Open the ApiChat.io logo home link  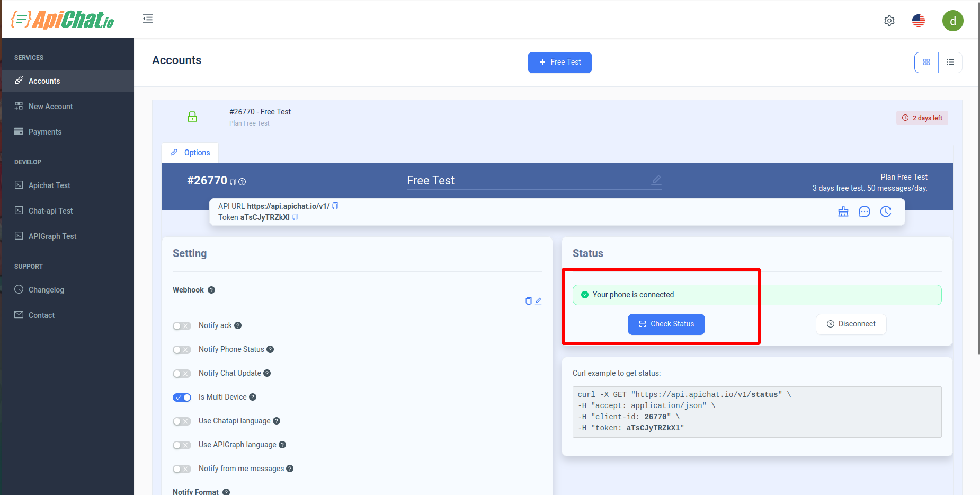63,20
